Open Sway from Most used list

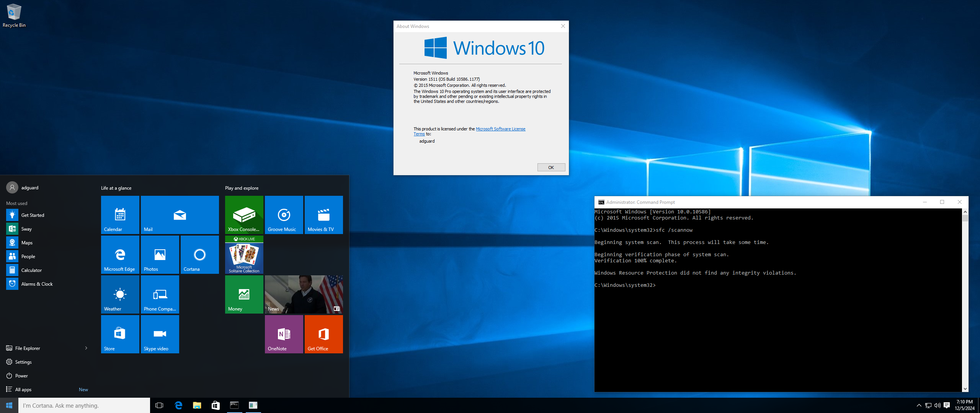47,229
